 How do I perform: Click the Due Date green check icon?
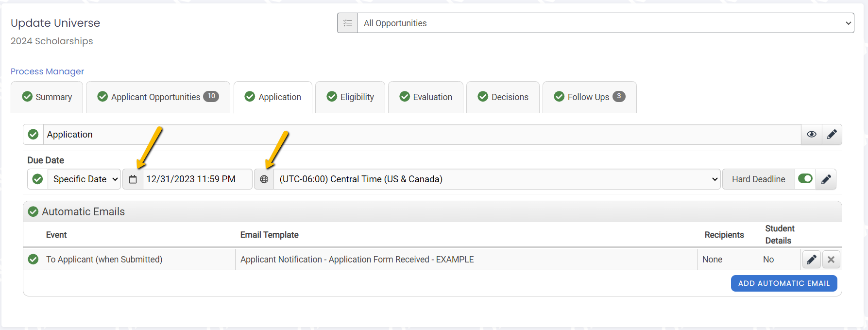point(37,179)
